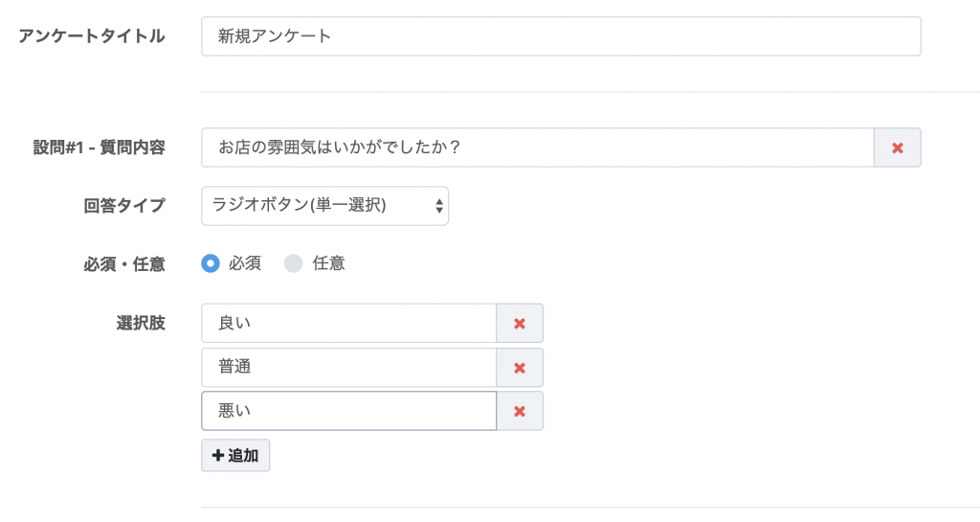Focus the 普通 choice text field

348,368
